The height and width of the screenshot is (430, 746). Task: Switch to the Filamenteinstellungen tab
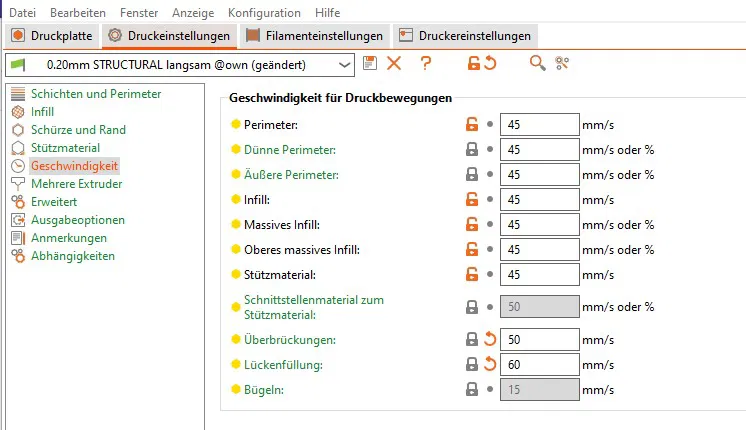point(315,36)
